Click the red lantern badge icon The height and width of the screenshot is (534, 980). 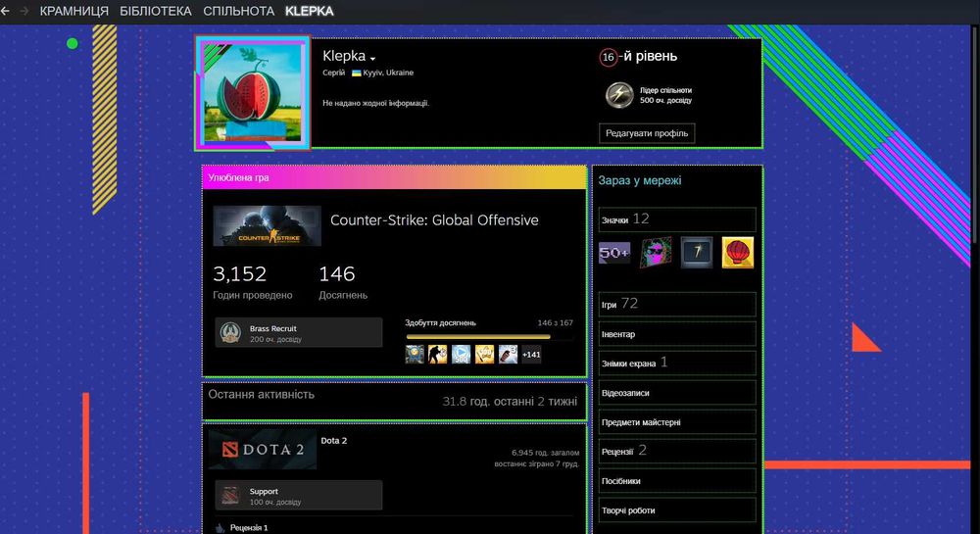[x=738, y=253]
